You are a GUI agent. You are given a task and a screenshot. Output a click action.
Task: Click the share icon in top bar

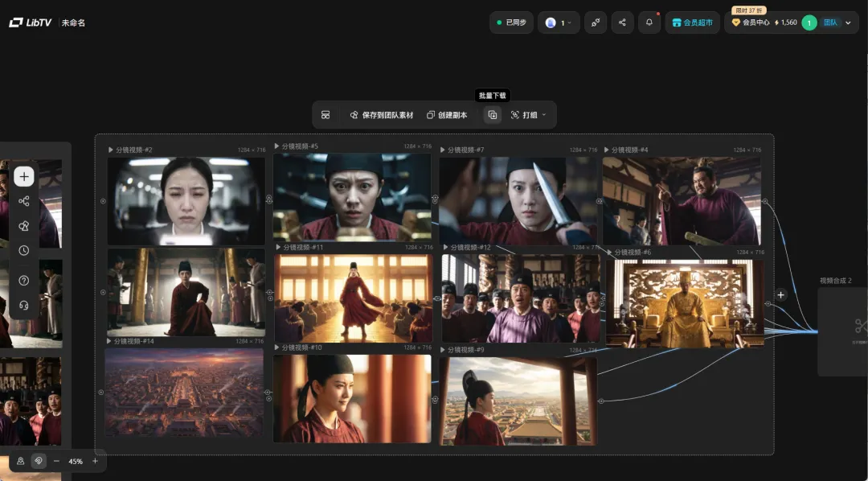pyautogui.click(x=622, y=23)
